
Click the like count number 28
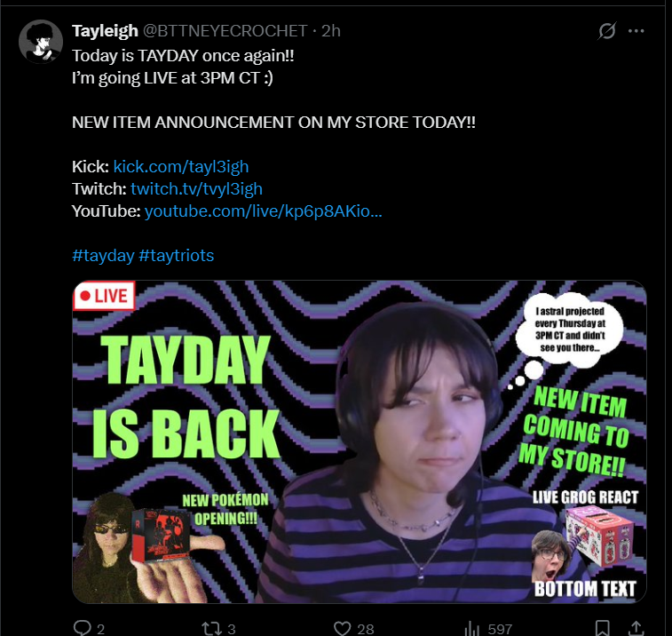(366, 629)
